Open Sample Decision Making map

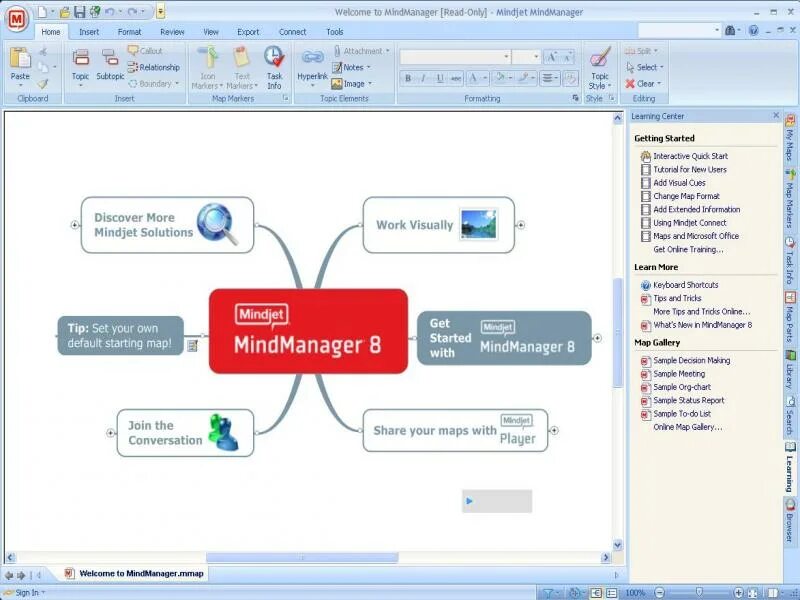(x=691, y=360)
